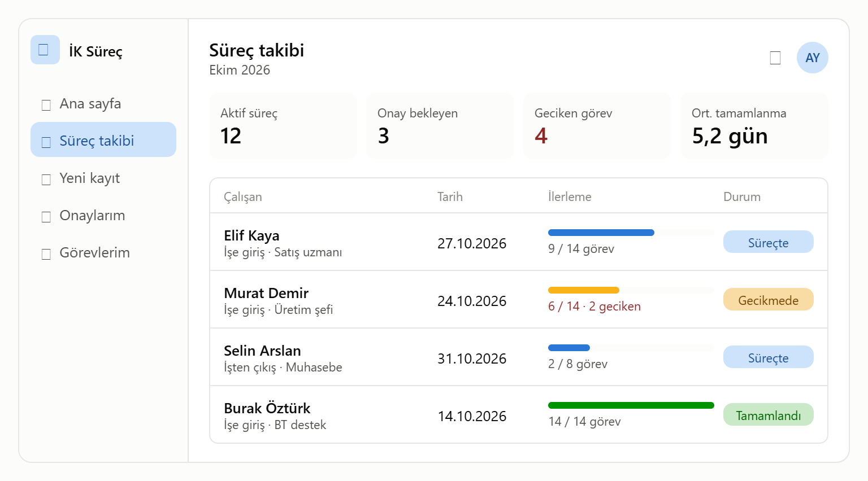Click the text 6 / 14 · 2 geciken
Viewport: 868px width, 481px height.
[594, 307]
